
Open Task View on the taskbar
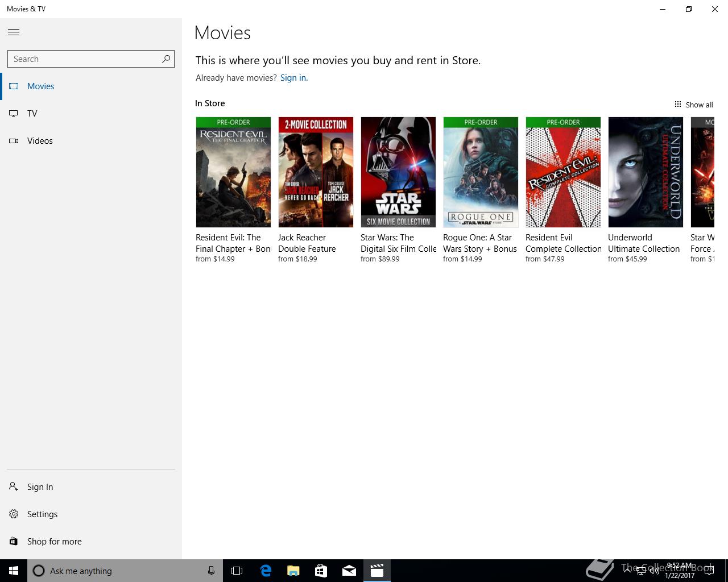tap(237, 571)
